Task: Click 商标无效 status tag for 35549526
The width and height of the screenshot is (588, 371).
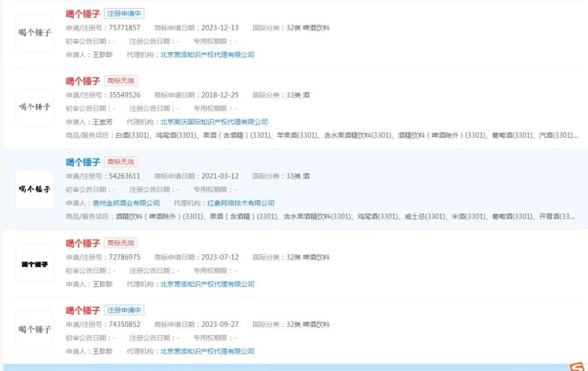Action: point(121,81)
